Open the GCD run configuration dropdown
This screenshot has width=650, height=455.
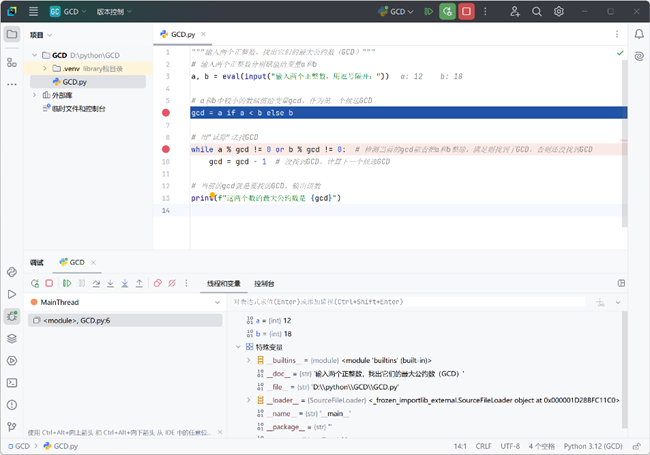pyautogui.click(x=396, y=12)
